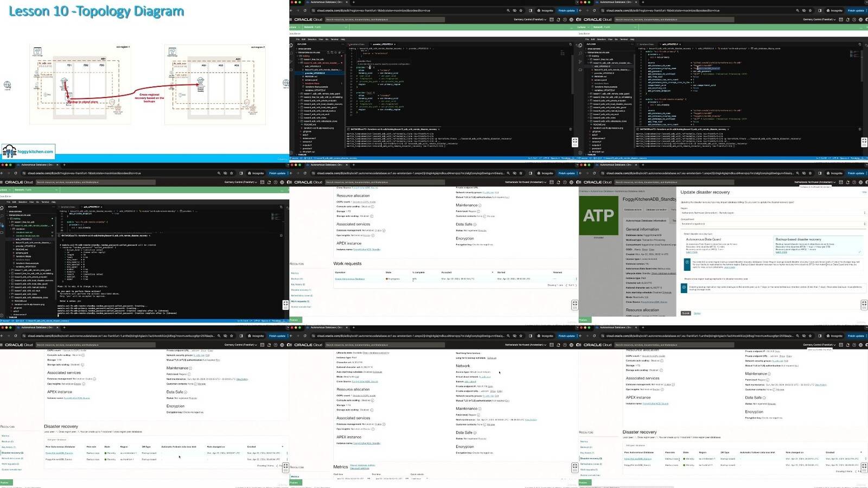868x488 pixels.
Task: Open new browser tab in Metrics pane
Action: pos(354,327)
